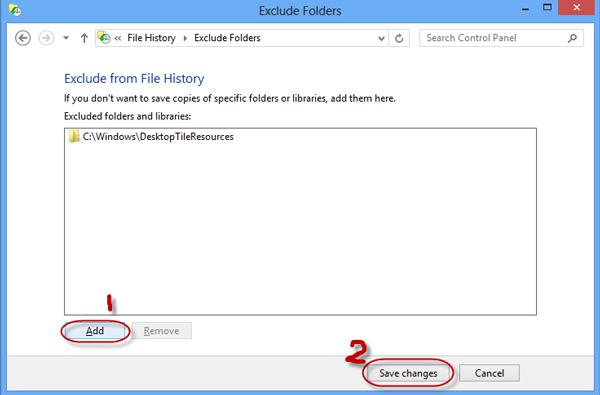
Task: Click the magnifier search icon
Action: point(572,38)
